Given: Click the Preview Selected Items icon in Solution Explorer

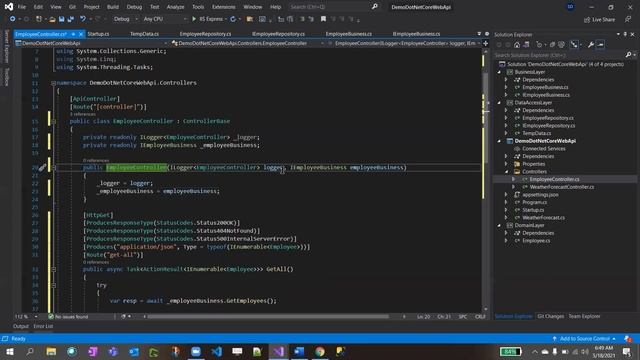Looking at the screenshot, I should [600, 45].
